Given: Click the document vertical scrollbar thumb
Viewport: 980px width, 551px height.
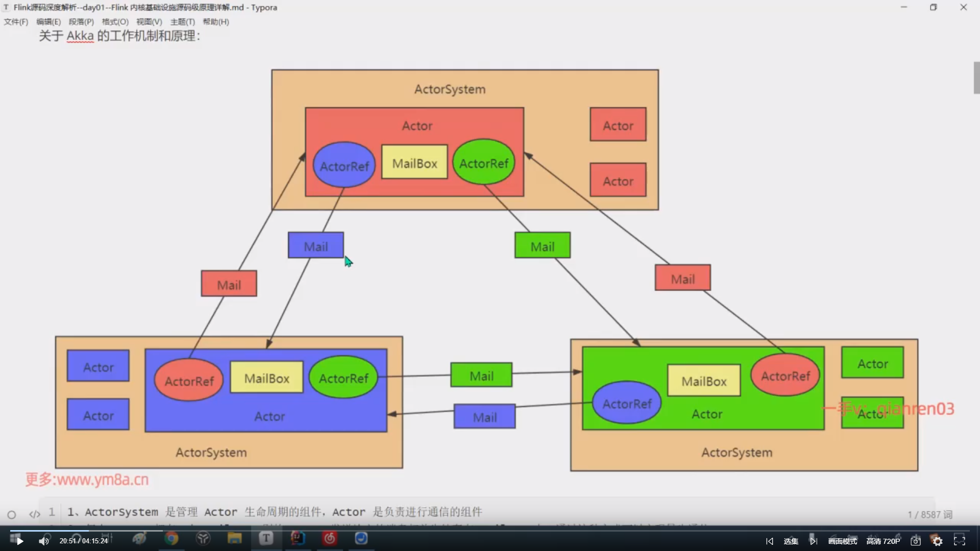Looking at the screenshot, I should coord(976,78).
